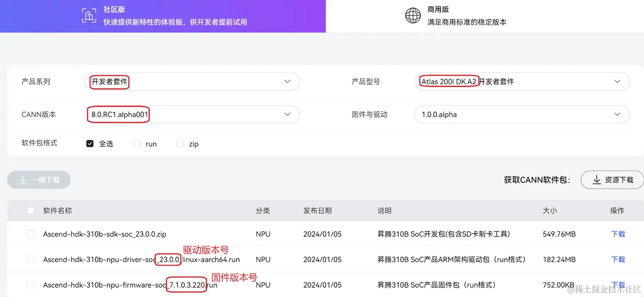Click 下载 link for npu-driver package
The image size is (644, 297).
pyautogui.click(x=618, y=260)
